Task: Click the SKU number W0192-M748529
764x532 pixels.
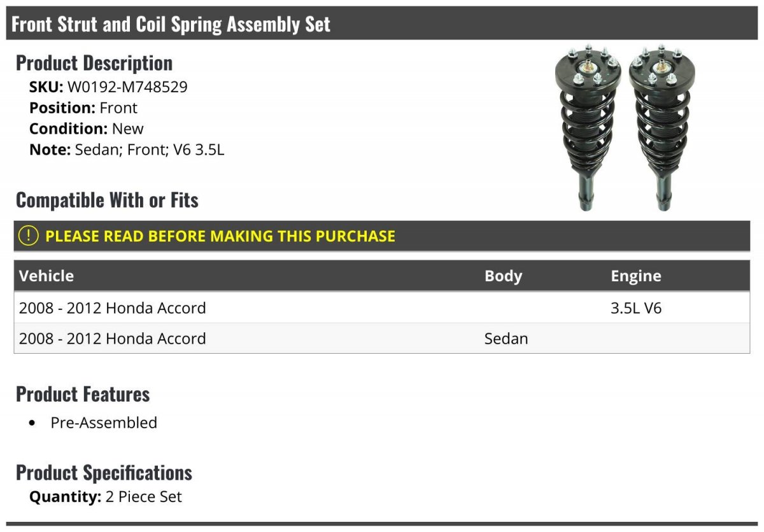Action: [x=127, y=87]
